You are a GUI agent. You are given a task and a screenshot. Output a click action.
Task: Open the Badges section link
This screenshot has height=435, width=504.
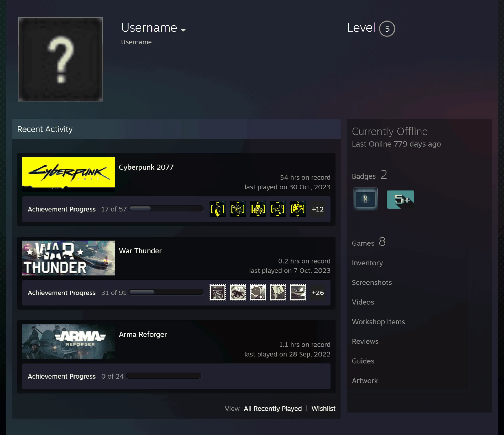pos(369,175)
